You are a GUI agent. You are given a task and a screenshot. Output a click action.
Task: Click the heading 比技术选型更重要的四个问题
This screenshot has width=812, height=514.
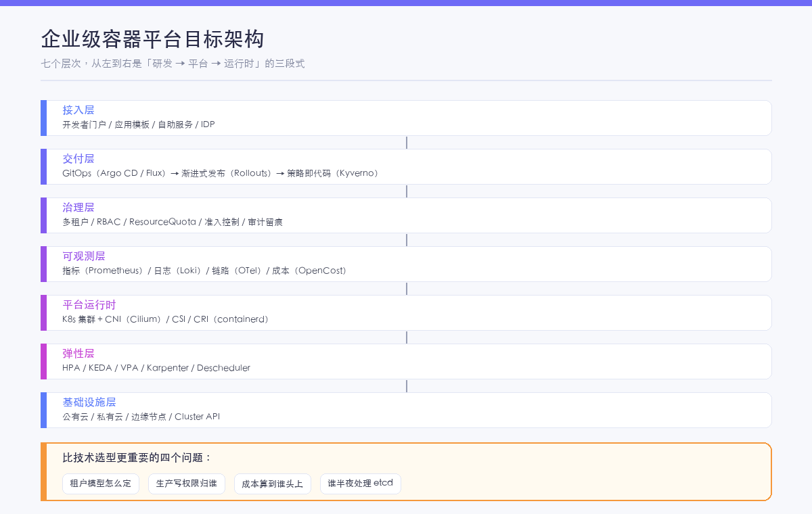click(x=137, y=458)
